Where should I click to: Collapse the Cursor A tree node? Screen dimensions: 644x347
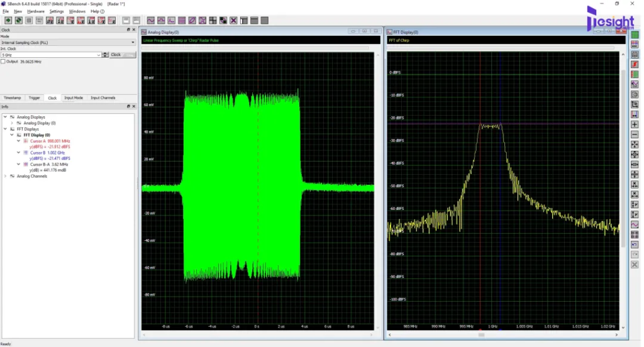click(x=18, y=141)
